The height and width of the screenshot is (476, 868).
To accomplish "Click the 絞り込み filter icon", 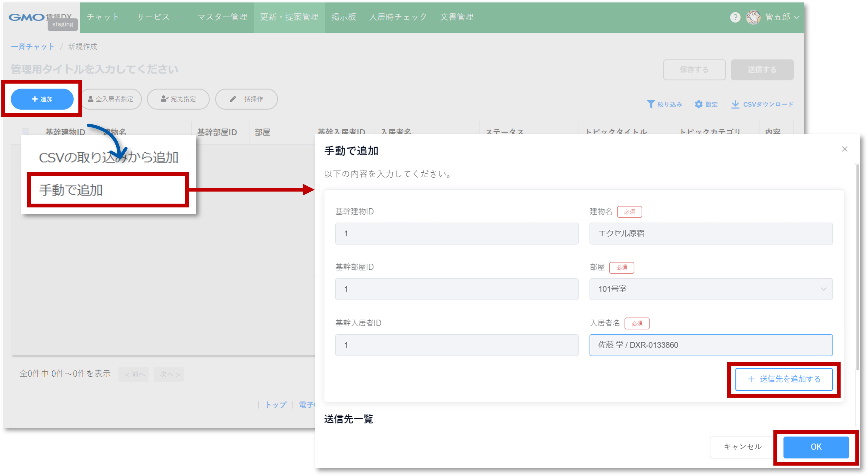I will point(651,104).
